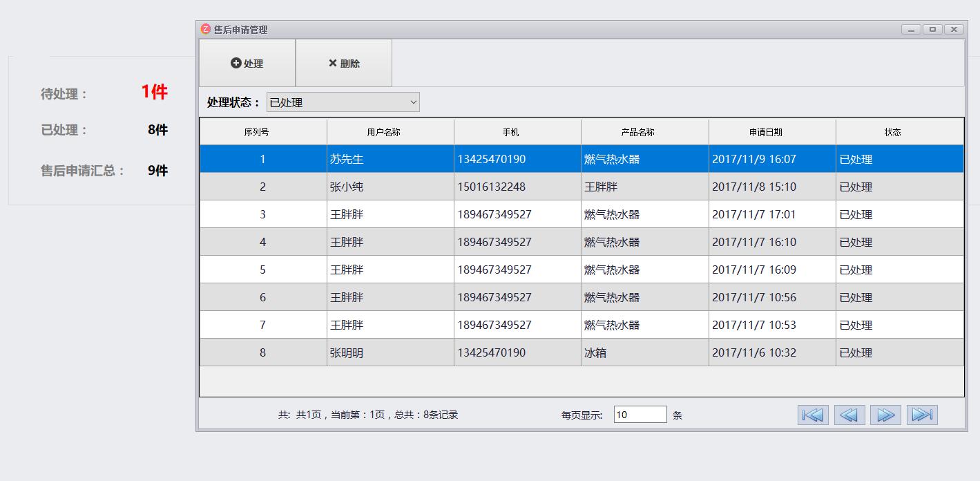The height and width of the screenshot is (481, 980).
Task: Click the 售后申请汇总 label
Action: tap(82, 171)
